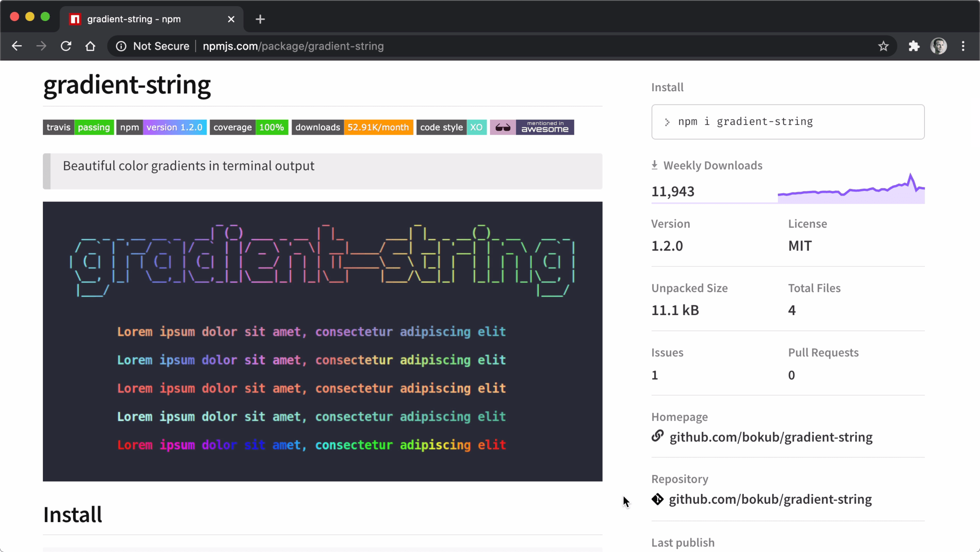This screenshot has height=552, width=980.
Task: Open the user profile avatar
Action: point(938,46)
